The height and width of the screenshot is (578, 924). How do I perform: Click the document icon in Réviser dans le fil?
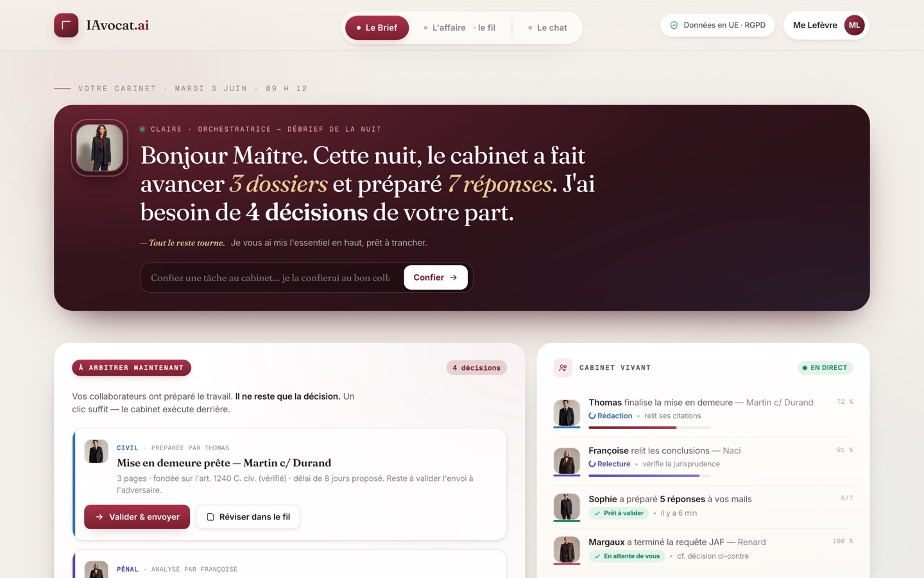[x=210, y=517]
